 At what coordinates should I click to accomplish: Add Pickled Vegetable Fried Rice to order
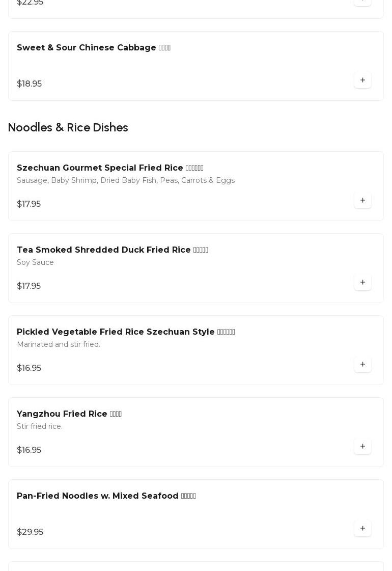tap(362, 364)
